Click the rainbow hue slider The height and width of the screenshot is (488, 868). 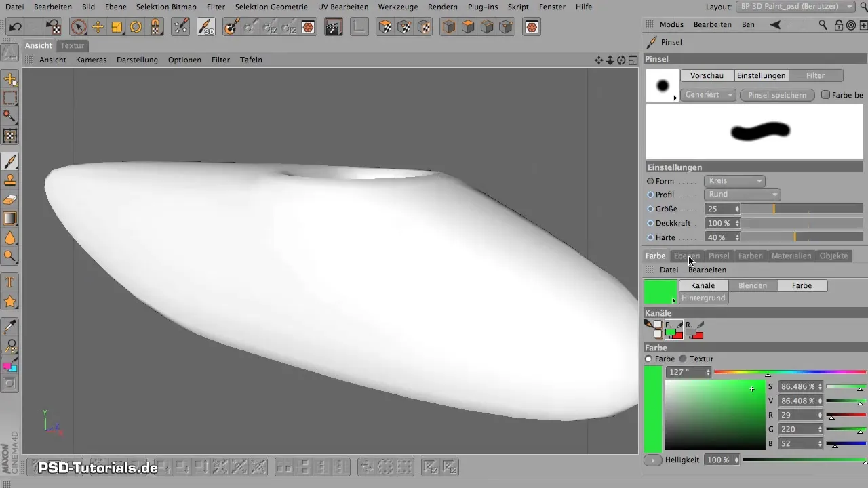790,372
